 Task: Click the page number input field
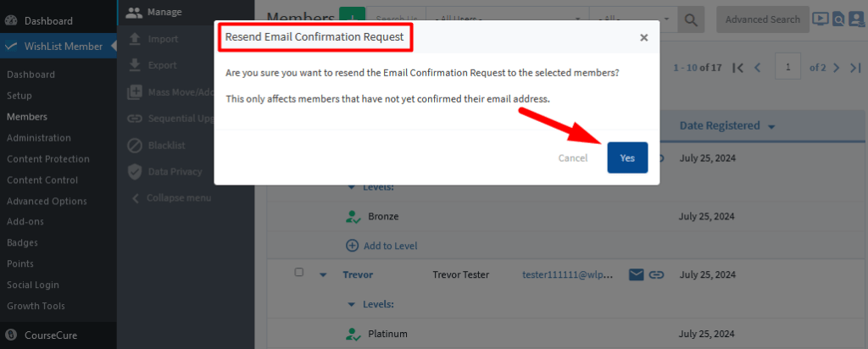click(789, 68)
